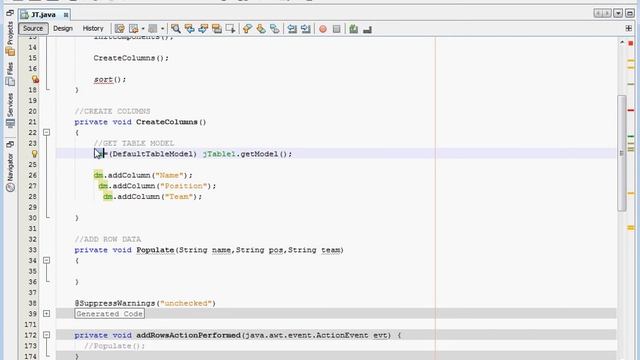
Task: Open dropdown arrow next to Forward icon
Action: point(162,29)
